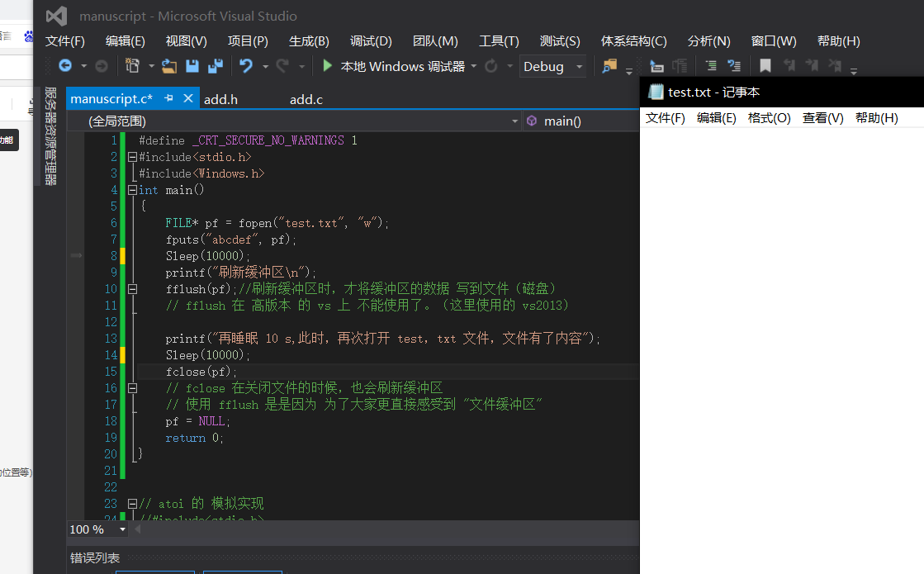924x574 pixels.
Task: Open the Navigate Backward history dropdown arrow
Action: pyautogui.click(x=83, y=66)
